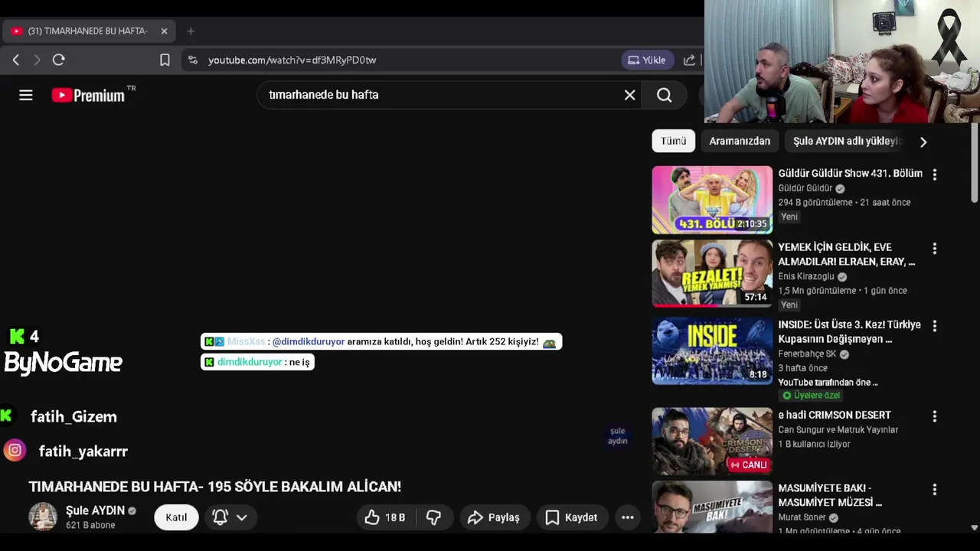Open Enis Kirazoglu channel link
980x551 pixels.
coord(806,276)
